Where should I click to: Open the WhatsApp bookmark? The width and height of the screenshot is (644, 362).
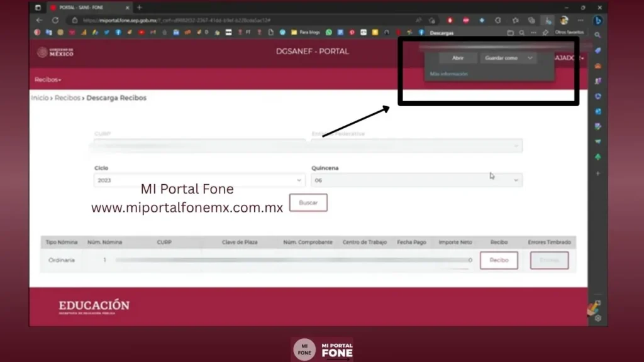328,33
